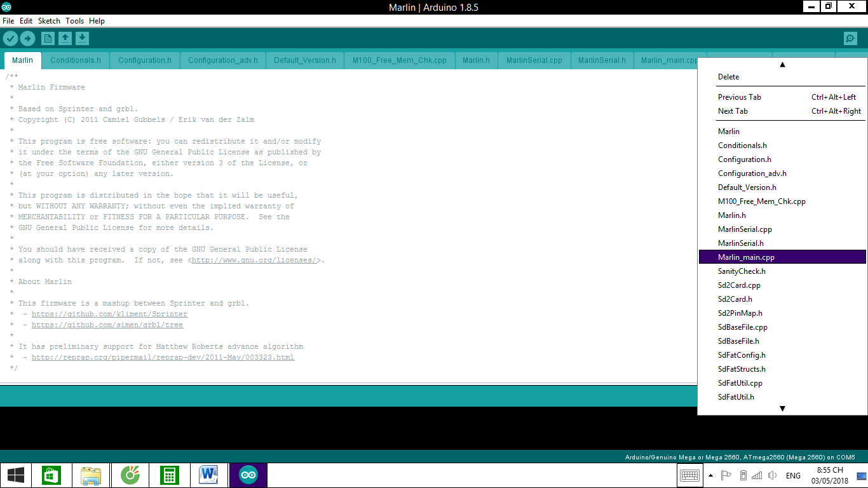The height and width of the screenshot is (488, 868).
Task: Create a New sketch via toolbar icon
Action: tap(48, 39)
